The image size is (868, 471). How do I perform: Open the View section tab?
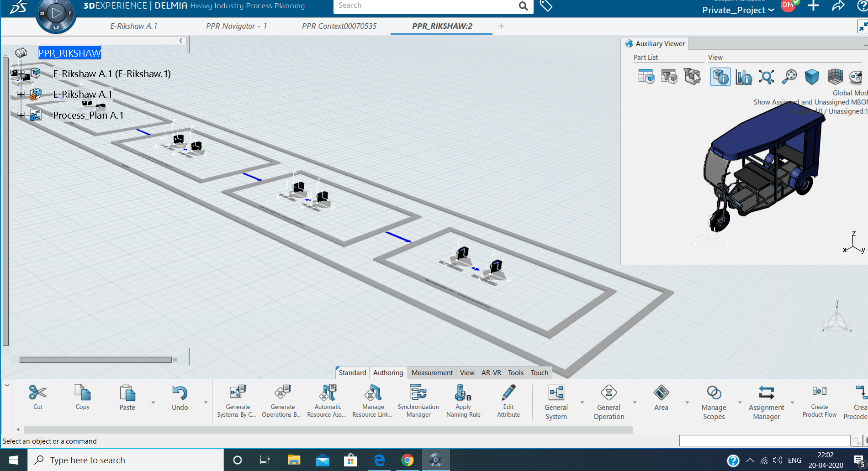[x=467, y=372]
